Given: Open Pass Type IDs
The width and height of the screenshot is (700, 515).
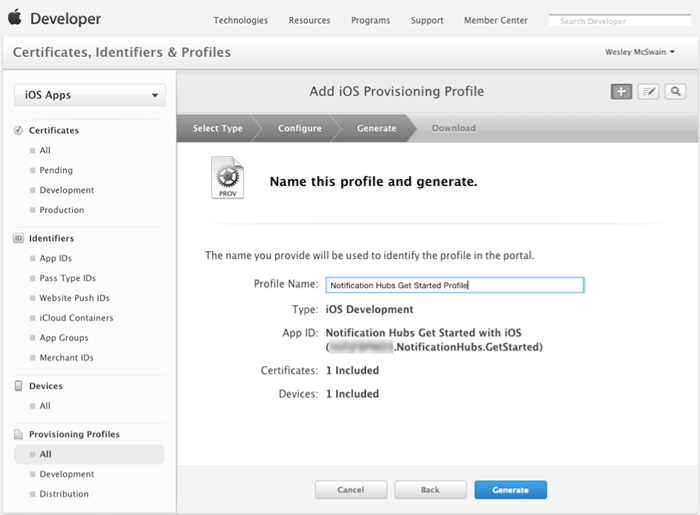Looking at the screenshot, I should coord(67,278).
